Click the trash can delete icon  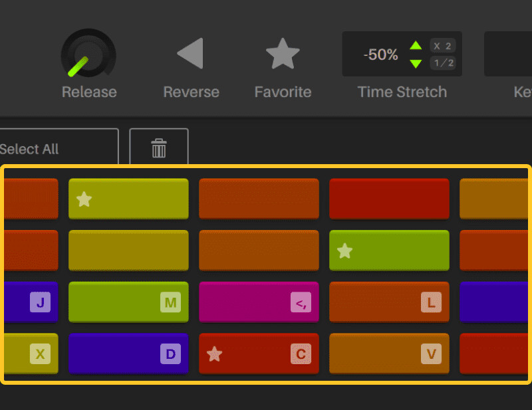click(158, 149)
